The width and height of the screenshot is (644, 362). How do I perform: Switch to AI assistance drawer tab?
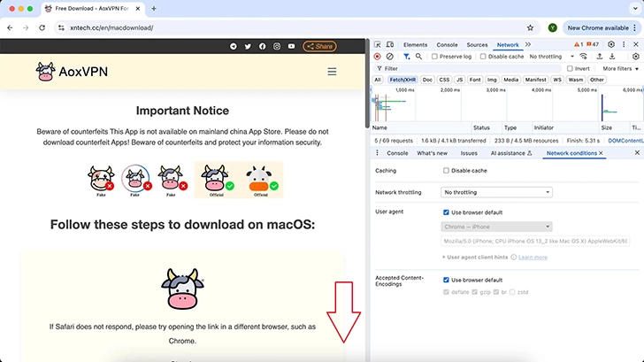click(511, 153)
